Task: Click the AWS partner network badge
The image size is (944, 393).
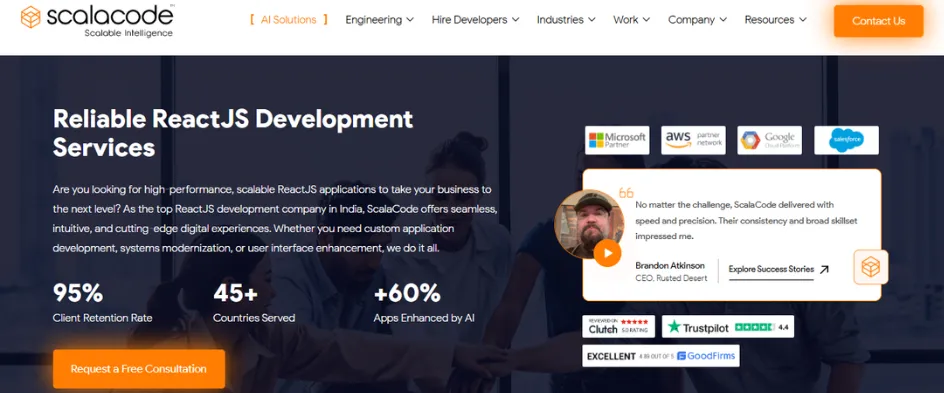Action: point(693,140)
